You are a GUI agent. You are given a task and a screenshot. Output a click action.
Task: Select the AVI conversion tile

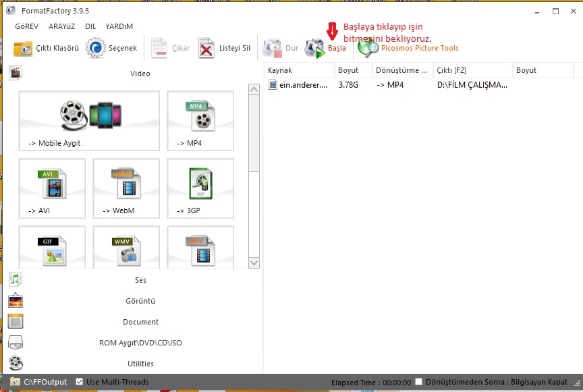point(52,188)
